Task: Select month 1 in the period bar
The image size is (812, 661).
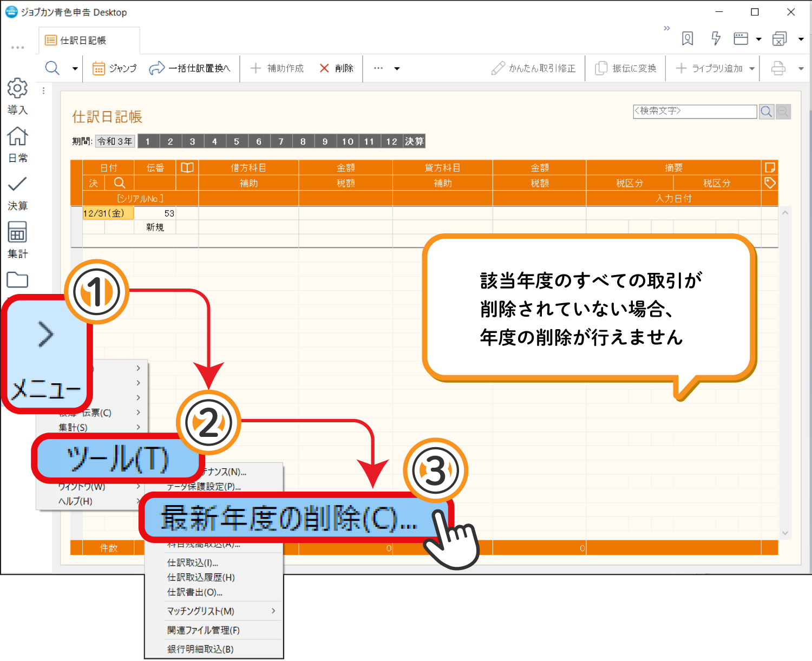Action: click(148, 141)
